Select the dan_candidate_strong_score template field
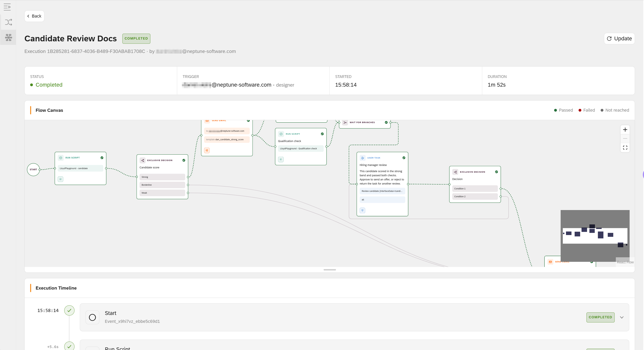 (227, 140)
